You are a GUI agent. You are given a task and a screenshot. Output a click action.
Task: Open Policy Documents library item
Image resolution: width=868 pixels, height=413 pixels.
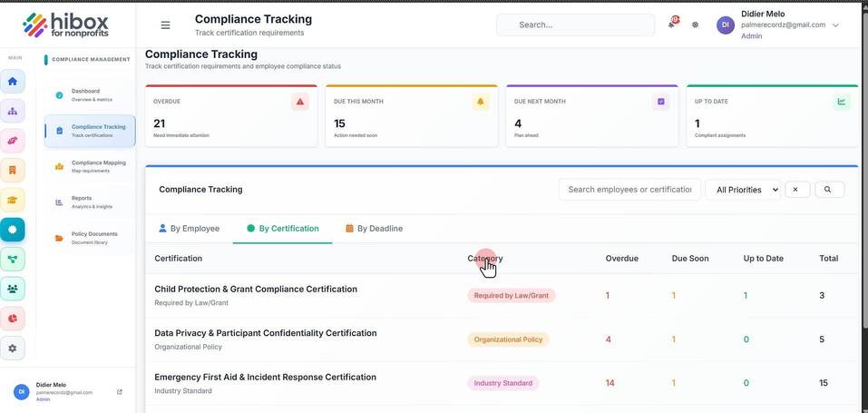click(x=90, y=238)
